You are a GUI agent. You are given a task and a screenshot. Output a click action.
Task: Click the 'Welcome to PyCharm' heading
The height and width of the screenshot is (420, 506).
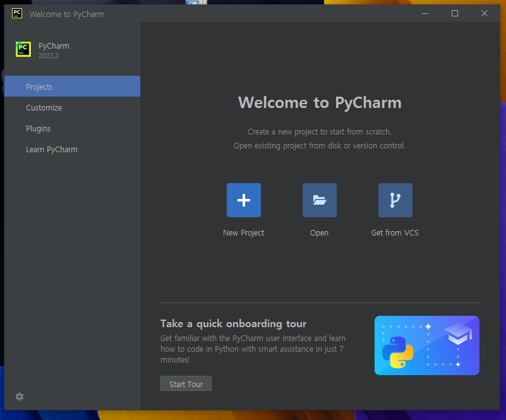tap(320, 103)
